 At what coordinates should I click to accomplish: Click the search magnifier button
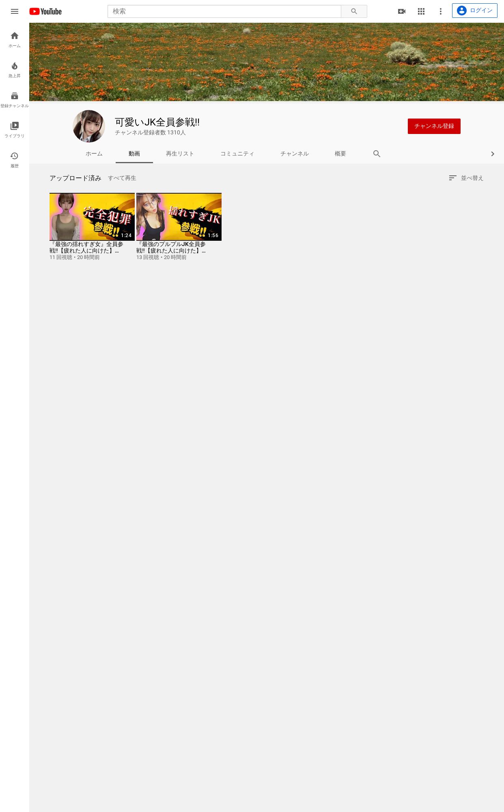354,11
